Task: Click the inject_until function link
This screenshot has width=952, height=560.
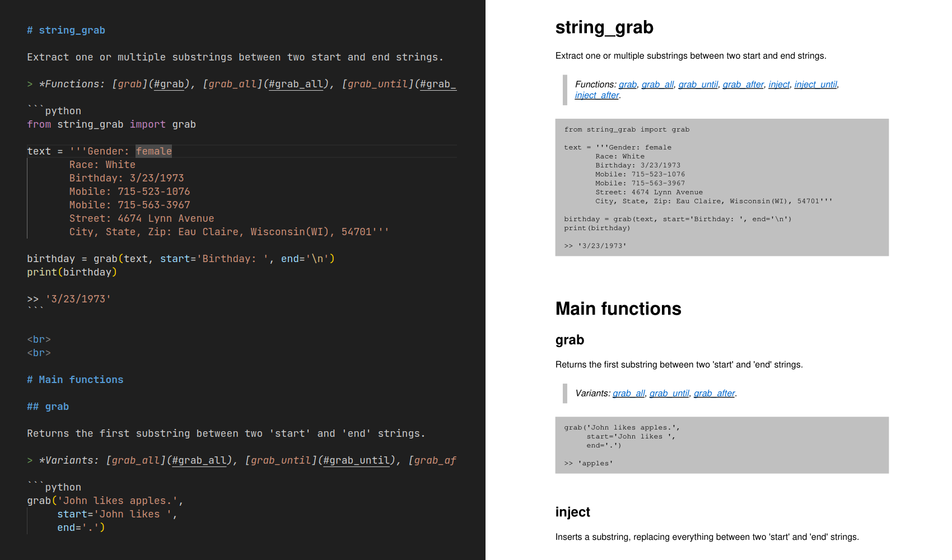Action: 815,85
